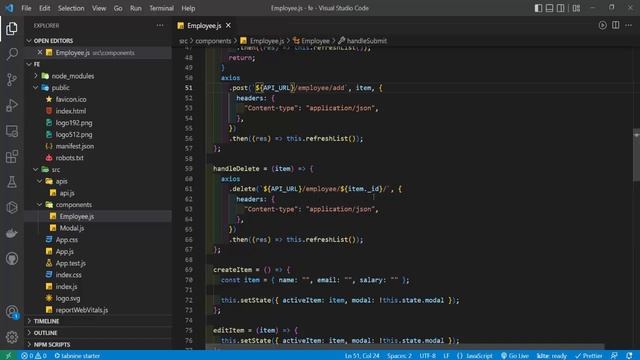
Task: Select the Employee.js editor tab
Action: [204, 25]
